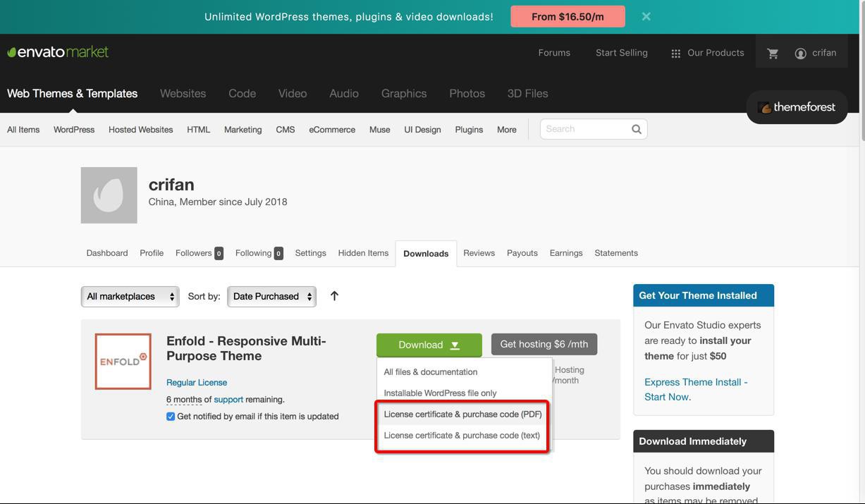Reverse sort order with arrow icon
Image resolution: width=865 pixels, height=504 pixels.
pos(334,296)
